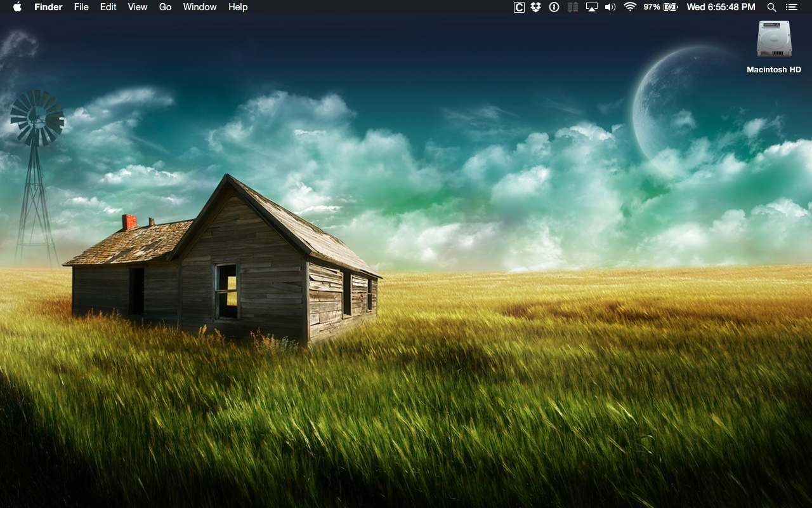Open the Apple menu
Screen dimensions: 812x508
pyautogui.click(x=17, y=7)
